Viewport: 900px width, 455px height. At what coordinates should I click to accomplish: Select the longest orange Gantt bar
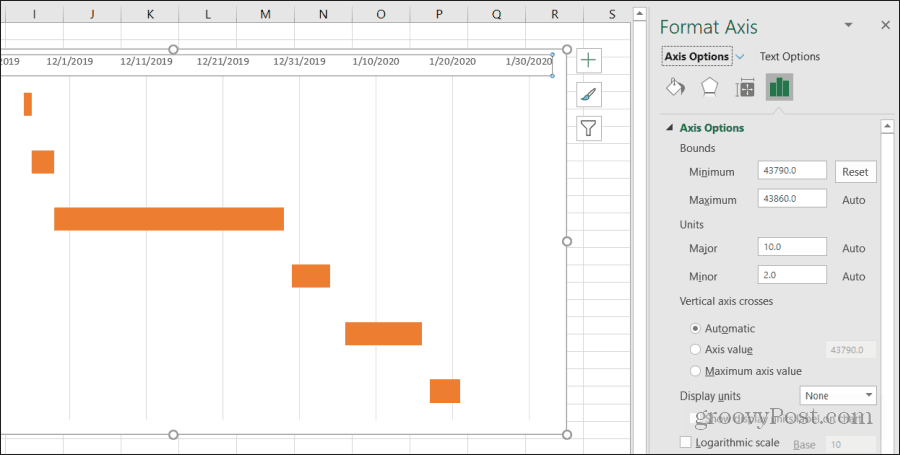tap(169, 219)
